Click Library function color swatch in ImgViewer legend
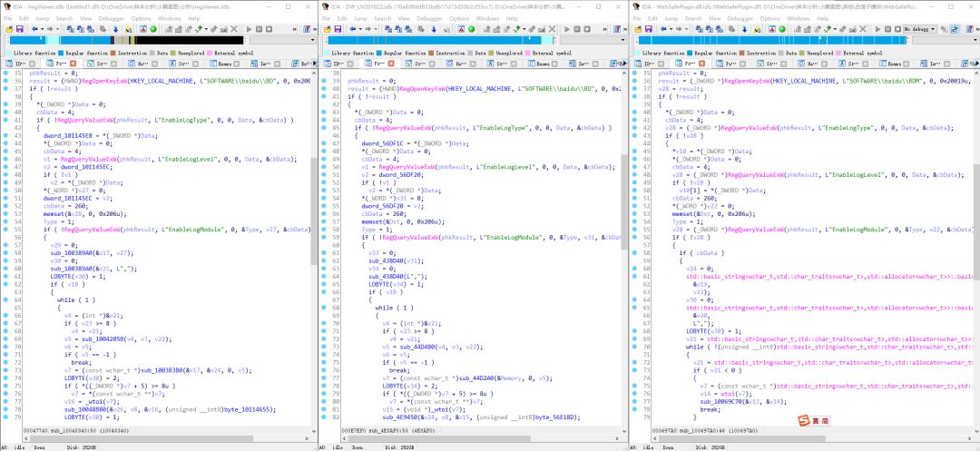The image size is (980, 451). [8, 54]
